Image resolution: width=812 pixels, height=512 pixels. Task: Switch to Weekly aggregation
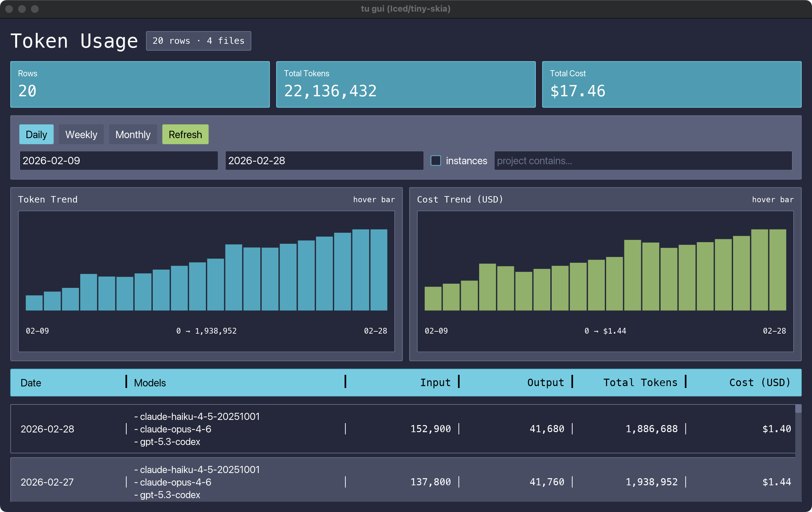[81, 134]
